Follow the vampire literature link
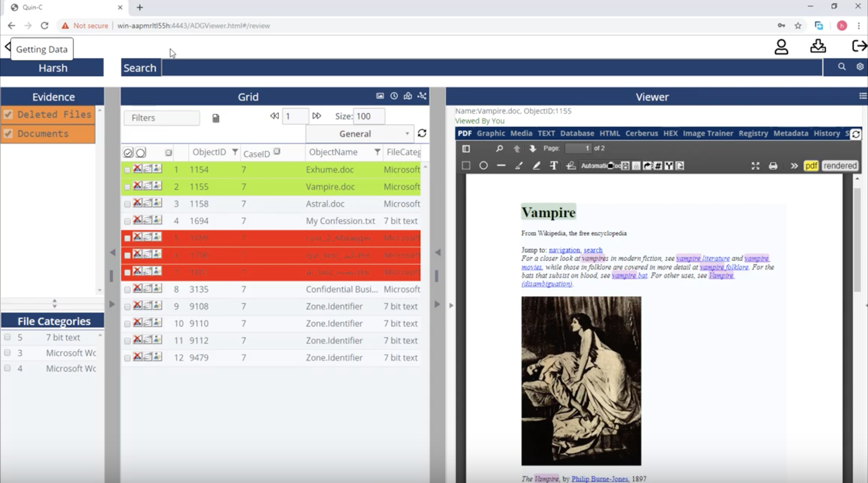The height and width of the screenshot is (483, 868). coord(703,258)
